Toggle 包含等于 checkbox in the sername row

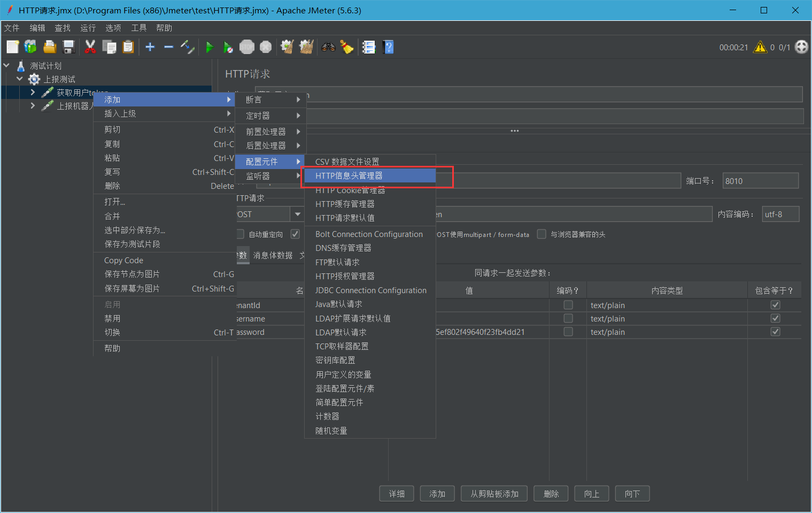(x=775, y=318)
